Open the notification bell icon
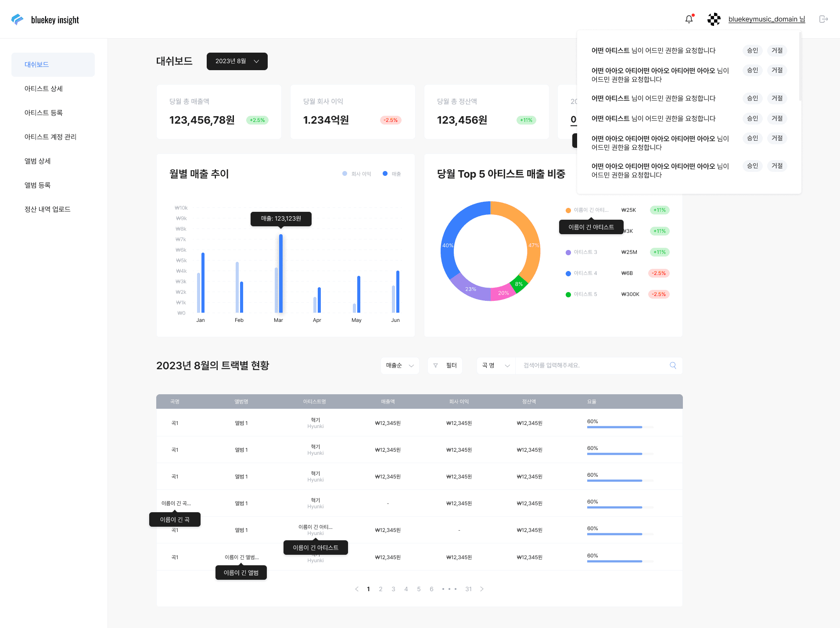Viewport: 840px width, 628px height. (689, 19)
